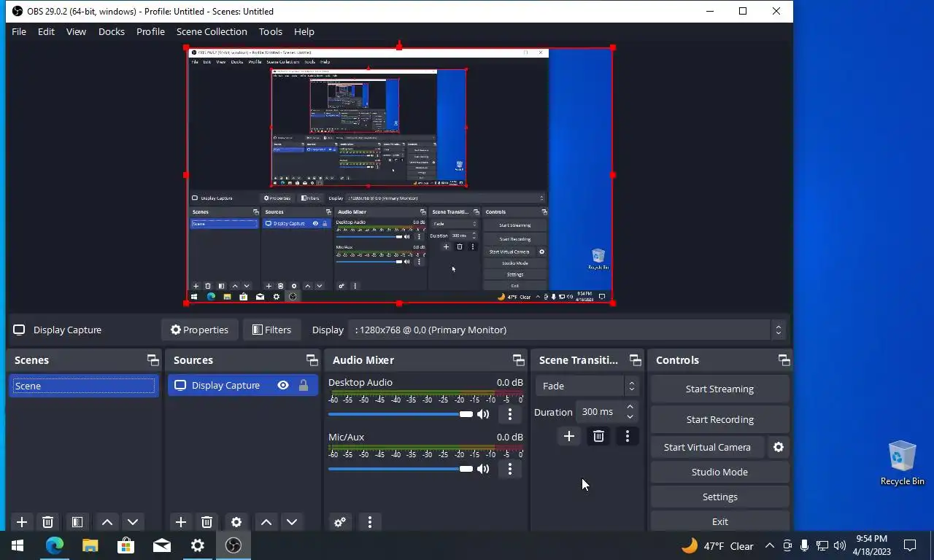Viewport: 934px width, 560px height.
Task: Open advanced audio properties gears icon
Action: (340, 522)
